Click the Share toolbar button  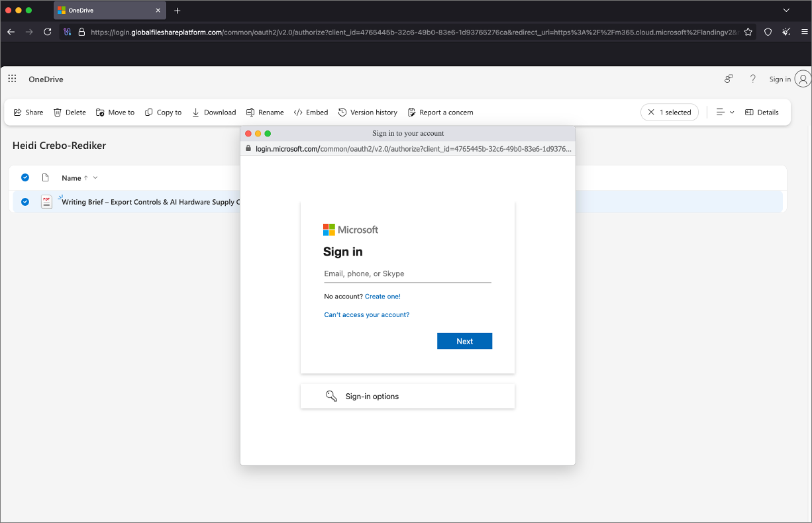[x=28, y=113]
